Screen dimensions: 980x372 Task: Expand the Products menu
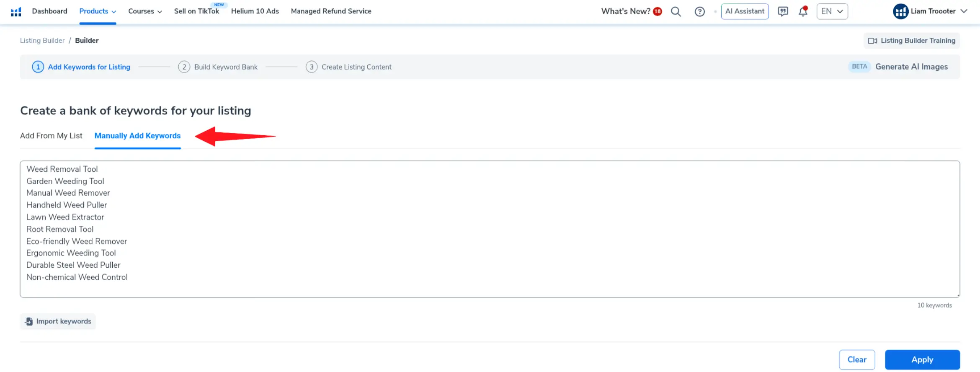(98, 11)
